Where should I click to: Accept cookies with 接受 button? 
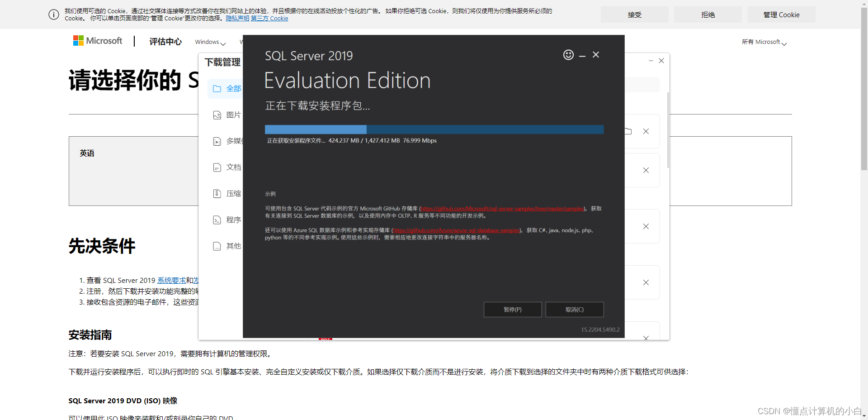tap(635, 14)
